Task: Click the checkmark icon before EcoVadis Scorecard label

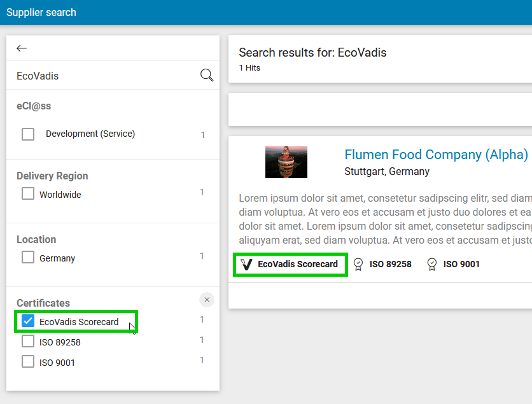Action: tap(246, 263)
